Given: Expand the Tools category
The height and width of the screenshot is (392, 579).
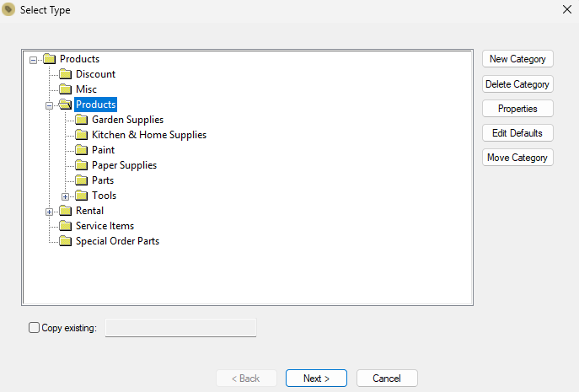Looking at the screenshot, I should coord(65,196).
